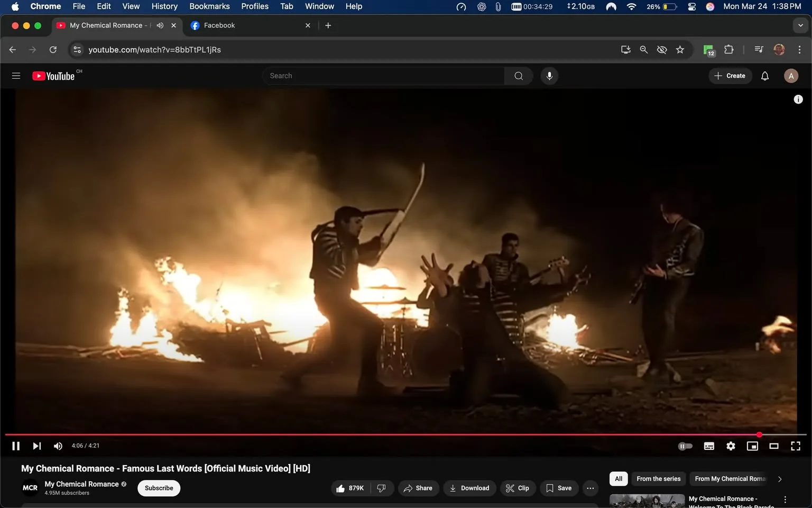Open options menu on Welcome To The Black Parade

[785, 498]
